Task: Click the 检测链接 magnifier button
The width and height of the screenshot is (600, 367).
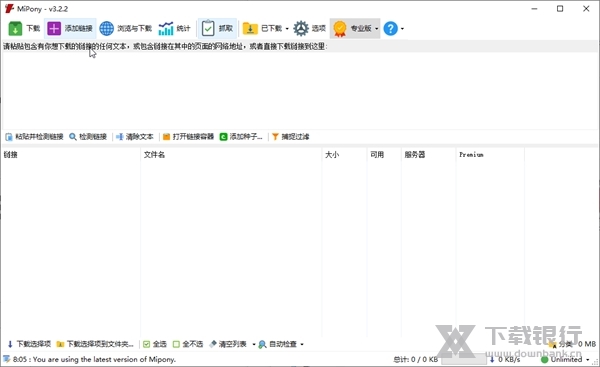Action: [x=88, y=137]
